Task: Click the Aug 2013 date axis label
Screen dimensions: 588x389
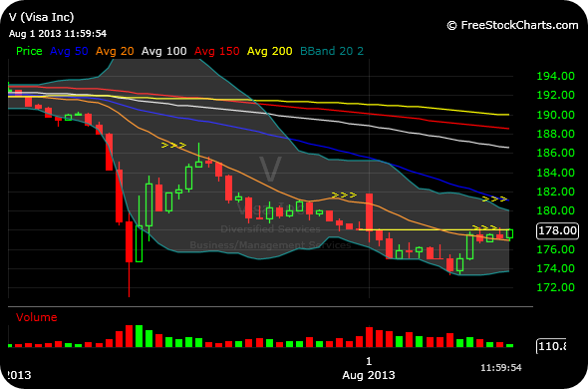Action: tap(369, 375)
